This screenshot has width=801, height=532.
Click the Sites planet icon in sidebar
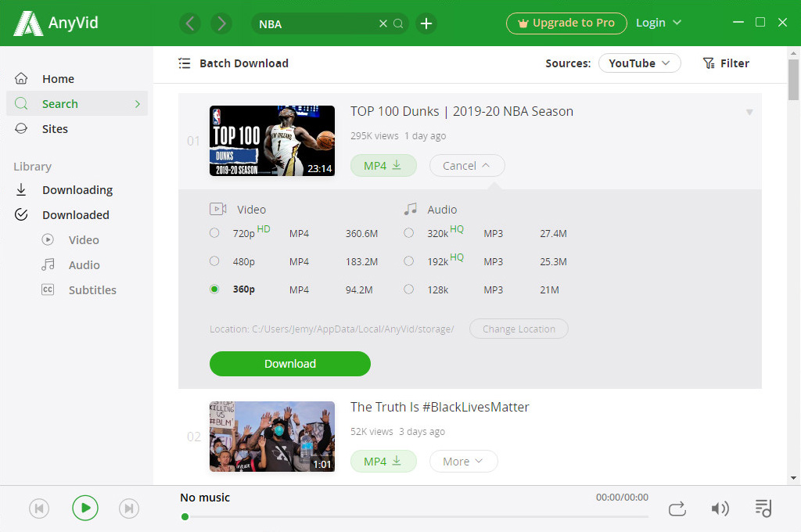pyautogui.click(x=21, y=129)
